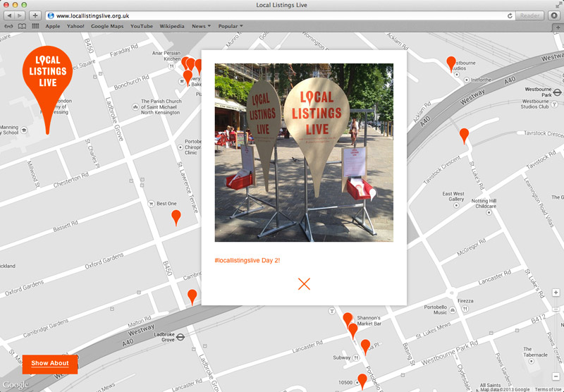
Task: Click the map pin near Westbourne Studios
Action: (x=451, y=64)
